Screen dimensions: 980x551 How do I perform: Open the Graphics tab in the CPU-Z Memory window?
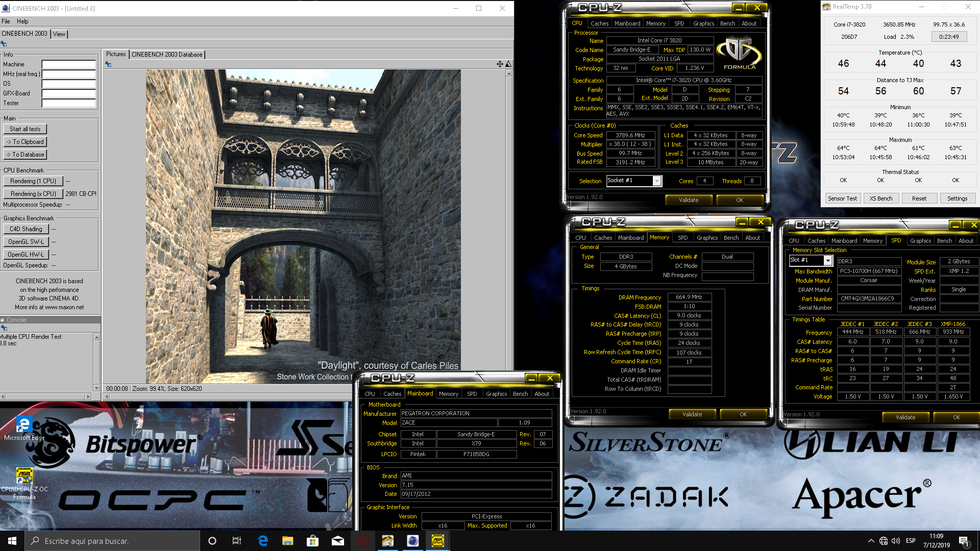(707, 238)
